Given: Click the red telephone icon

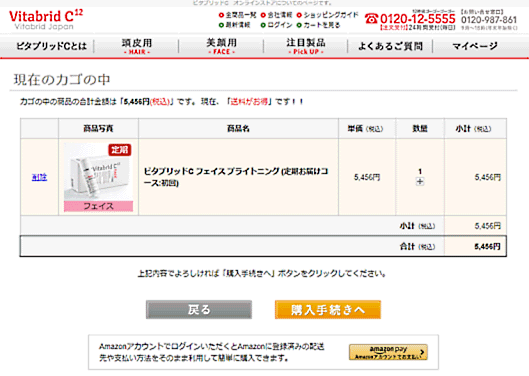Looking at the screenshot, I should click(371, 18).
